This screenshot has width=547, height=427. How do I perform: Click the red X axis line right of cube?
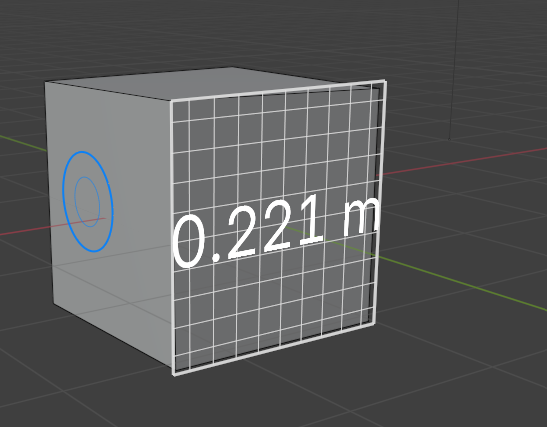[x=464, y=161]
